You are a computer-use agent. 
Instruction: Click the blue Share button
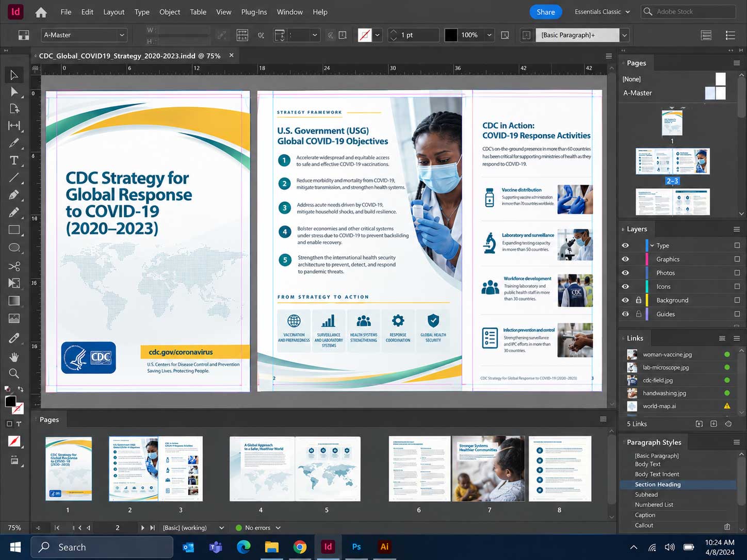[x=545, y=12]
